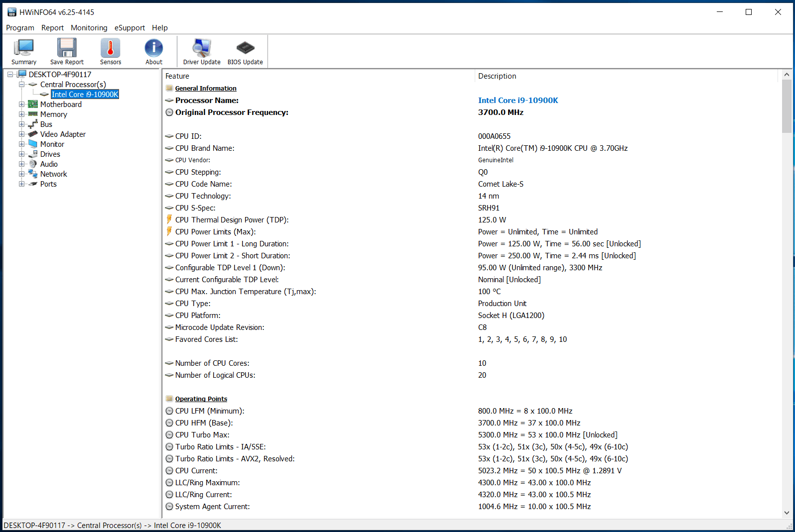Expand the Video Adapter tree node
Viewport: 795px width, 532px height.
click(x=21, y=134)
